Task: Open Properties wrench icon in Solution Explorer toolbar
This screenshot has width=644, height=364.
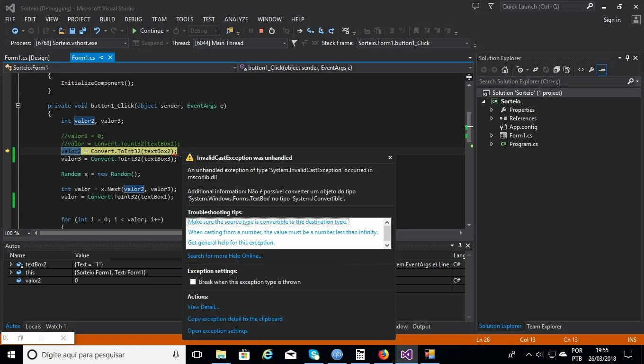Action: [x=591, y=70]
